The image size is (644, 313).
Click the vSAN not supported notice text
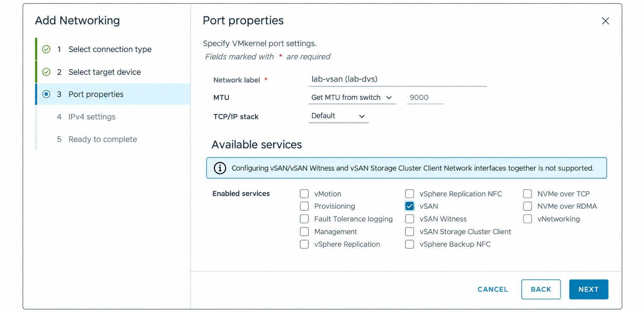click(x=413, y=168)
